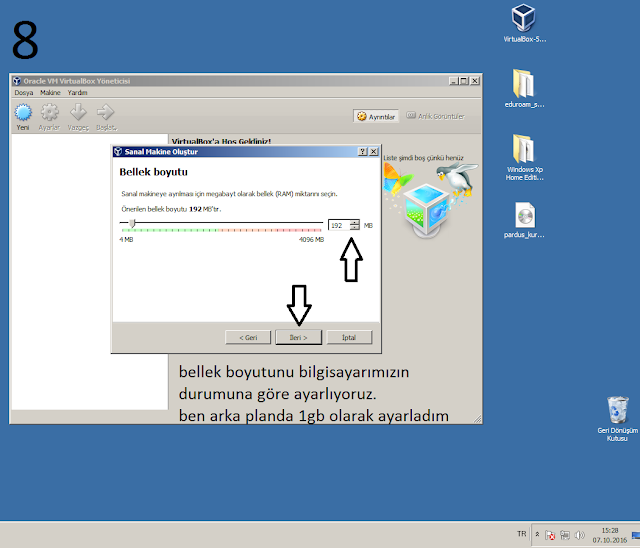Maximize the VirtualBox Yöneticisi window

coord(464,81)
